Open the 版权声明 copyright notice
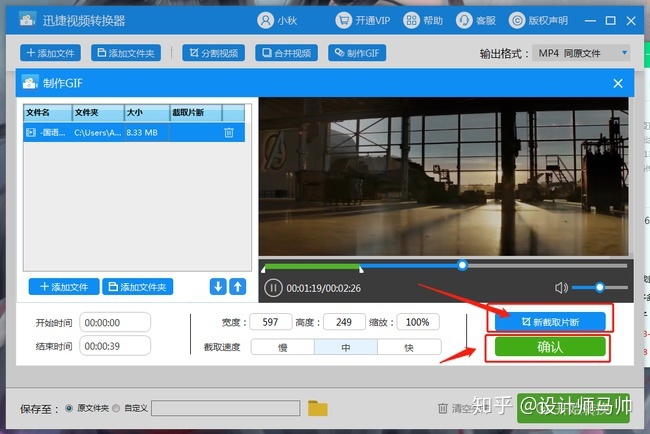 click(538, 20)
